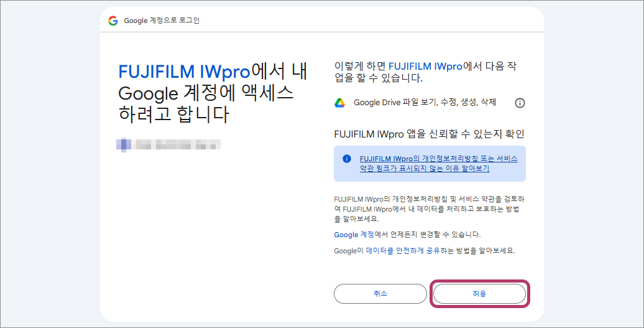Click FUJIFILM IWpro link in right description
The width and height of the screenshot is (644, 328).
pos(425,66)
